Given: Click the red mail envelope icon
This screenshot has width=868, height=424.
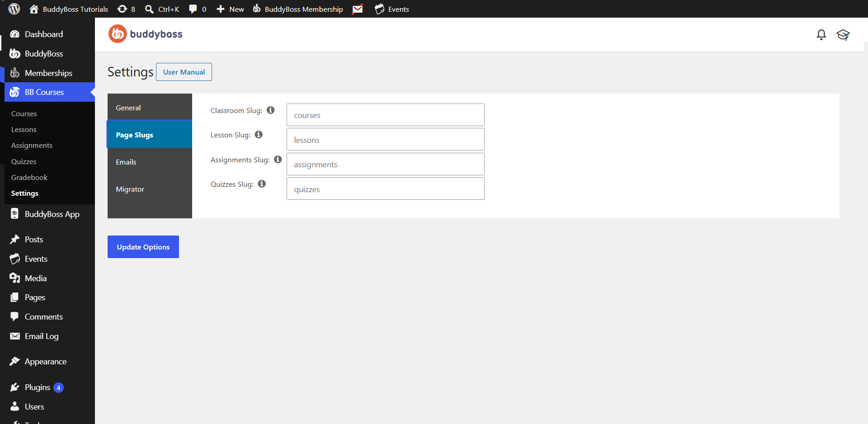Looking at the screenshot, I should point(358,9).
